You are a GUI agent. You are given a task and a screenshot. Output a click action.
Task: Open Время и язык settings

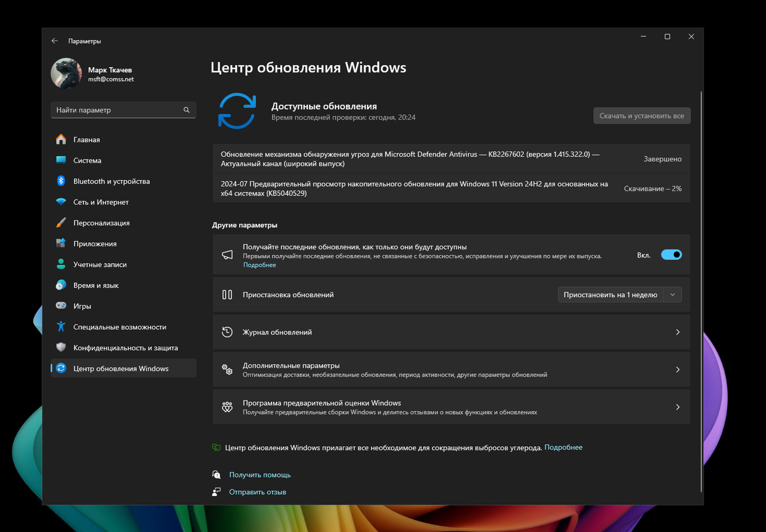[x=124, y=285]
